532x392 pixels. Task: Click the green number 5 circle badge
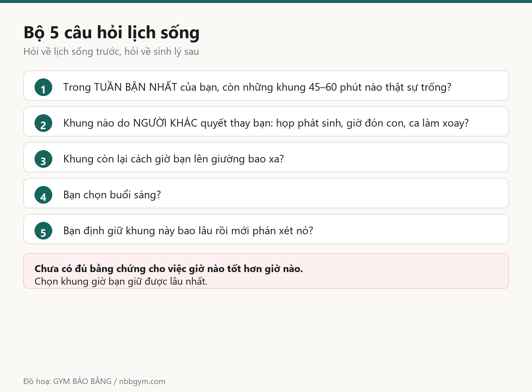(43, 231)
